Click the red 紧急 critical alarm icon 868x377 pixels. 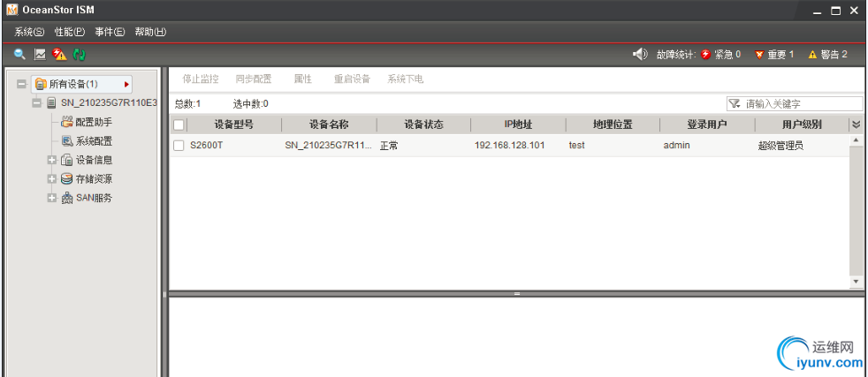pos(705,54)
